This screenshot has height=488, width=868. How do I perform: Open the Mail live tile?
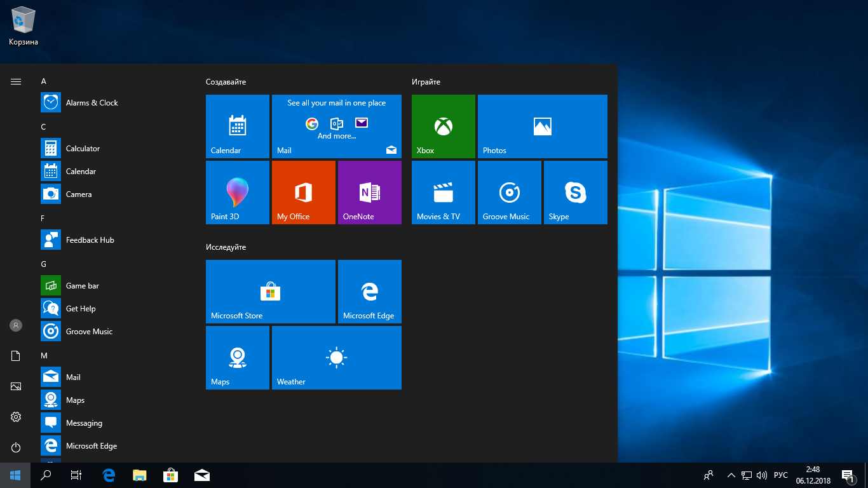tap(337, 126)
